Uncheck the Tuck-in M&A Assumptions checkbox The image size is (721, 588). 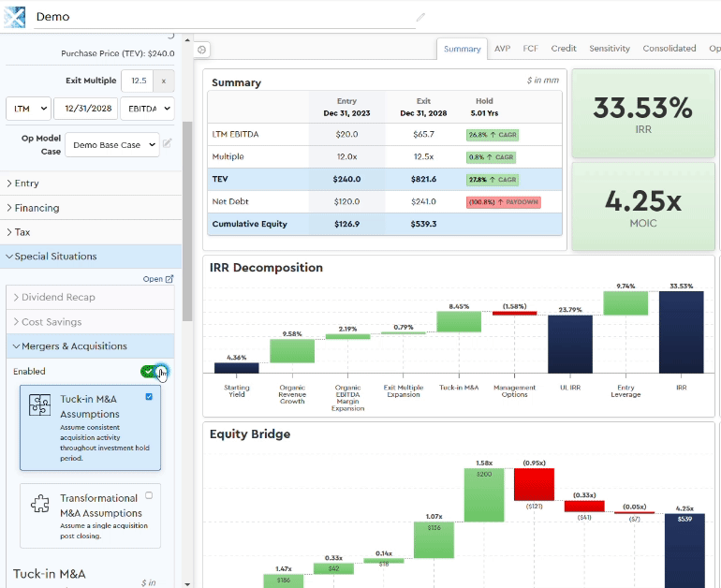click(x=149, y=397)
